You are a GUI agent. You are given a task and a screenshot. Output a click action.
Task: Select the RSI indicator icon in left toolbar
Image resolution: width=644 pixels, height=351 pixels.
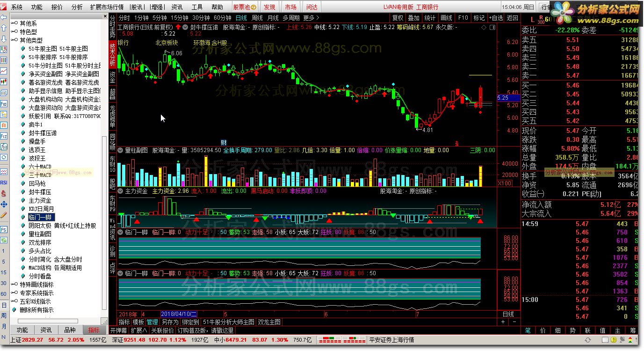[x=4, y=183]
